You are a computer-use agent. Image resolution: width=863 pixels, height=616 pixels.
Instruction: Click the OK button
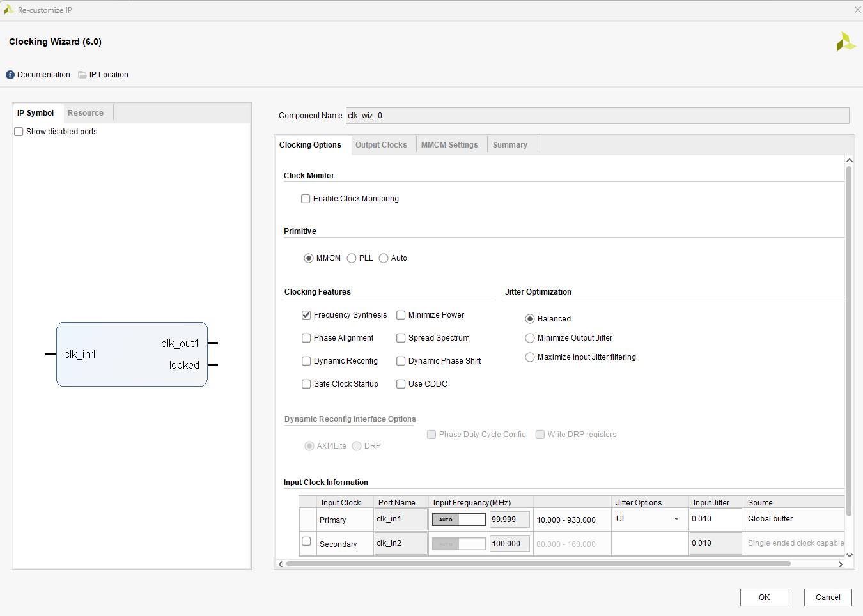pyautogui.click(x=764, y=597)
